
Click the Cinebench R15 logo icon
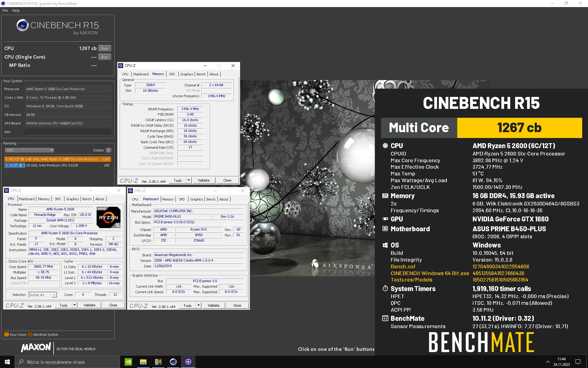tap(22, 25)
